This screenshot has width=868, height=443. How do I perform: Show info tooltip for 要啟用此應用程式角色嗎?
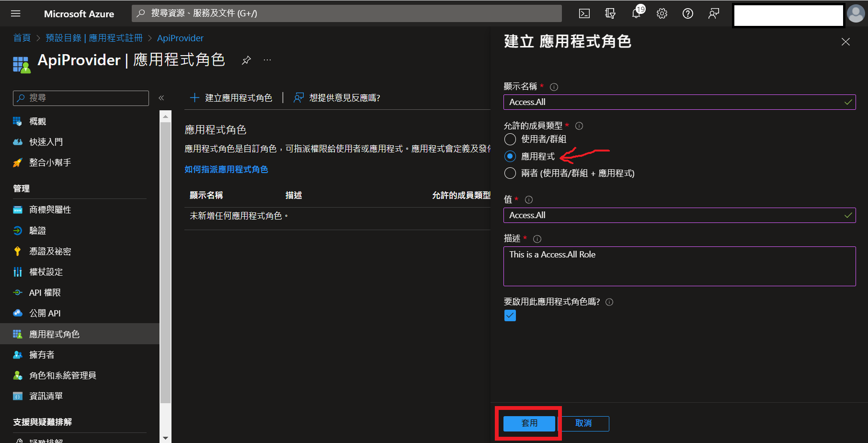click(609, 302)
